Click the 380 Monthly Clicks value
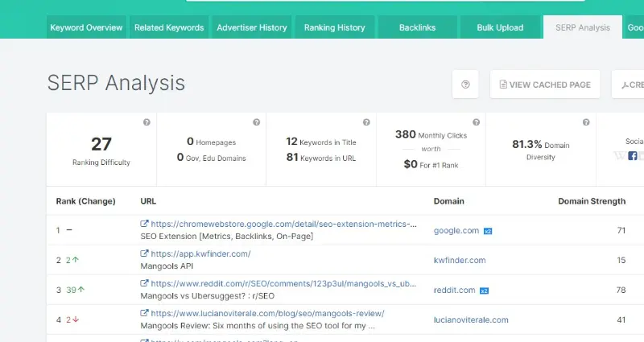 (x=406, y=134)
